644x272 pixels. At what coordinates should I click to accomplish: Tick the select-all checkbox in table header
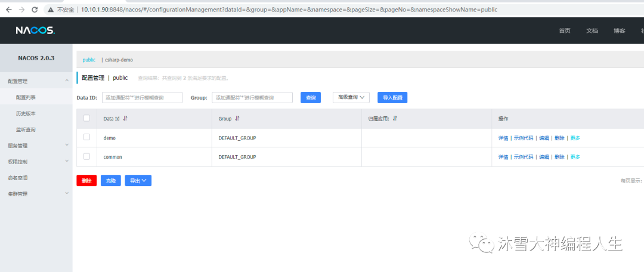pos(86,118)
